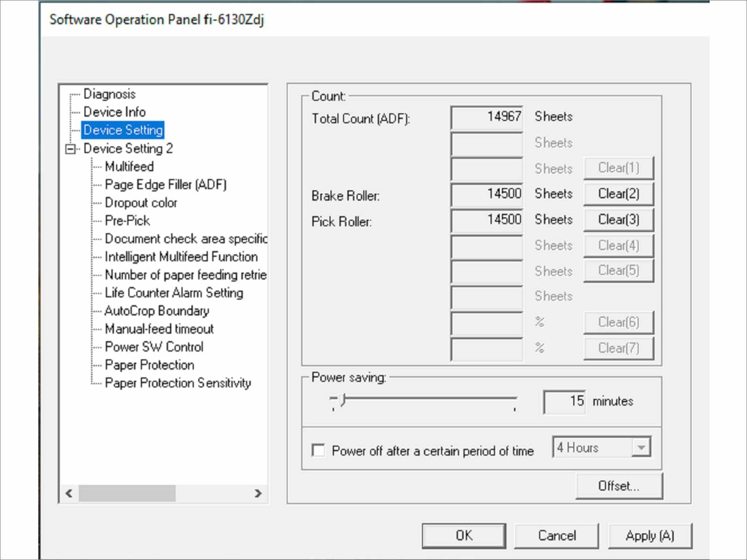Viewport: 747px width, 560px height.
Task: Open Paper Protection Sensitivity
Action: click(178, 383)
